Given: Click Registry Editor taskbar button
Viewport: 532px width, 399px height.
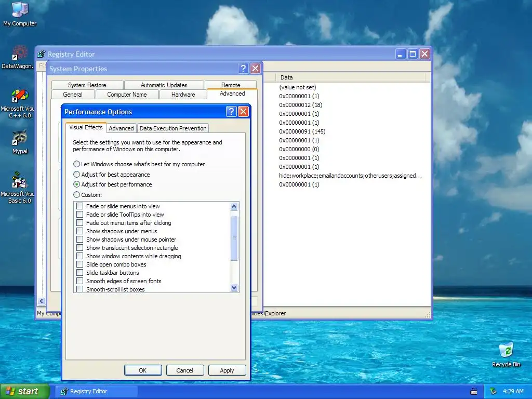Looking at the screenshot, I should tap(96, 392).
